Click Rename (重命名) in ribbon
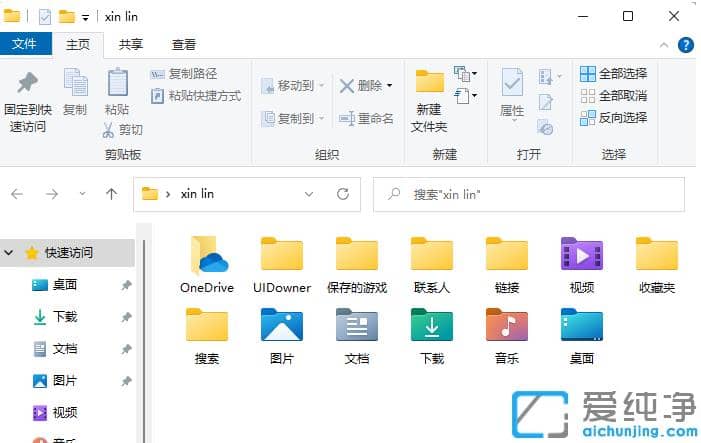This screenshot has height=443, width=701. click(x=366, y=118)
